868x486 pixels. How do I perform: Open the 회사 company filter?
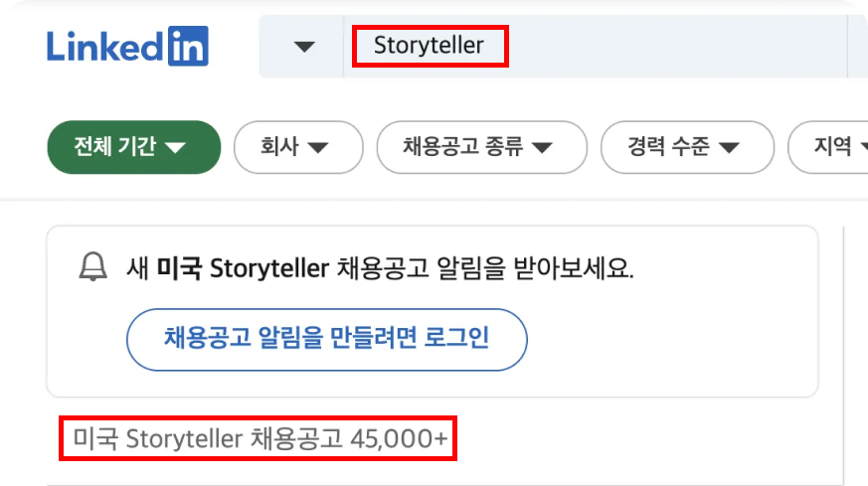298,147
